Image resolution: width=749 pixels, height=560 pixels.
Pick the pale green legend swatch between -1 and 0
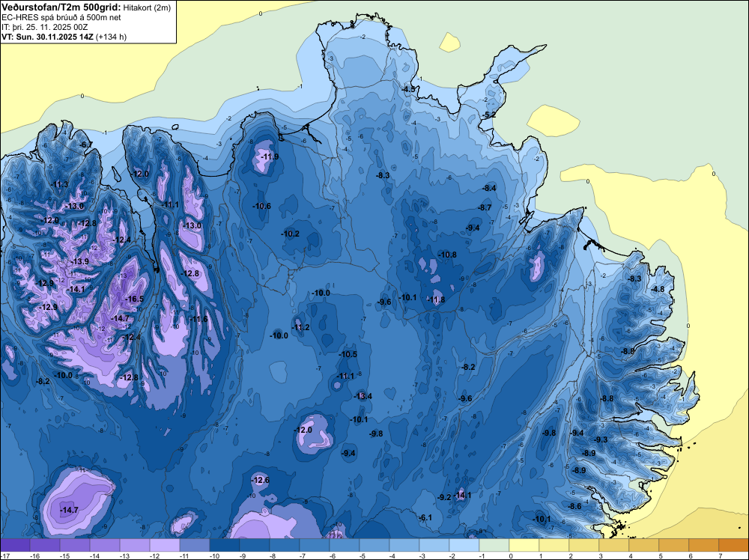click(494, 545)
